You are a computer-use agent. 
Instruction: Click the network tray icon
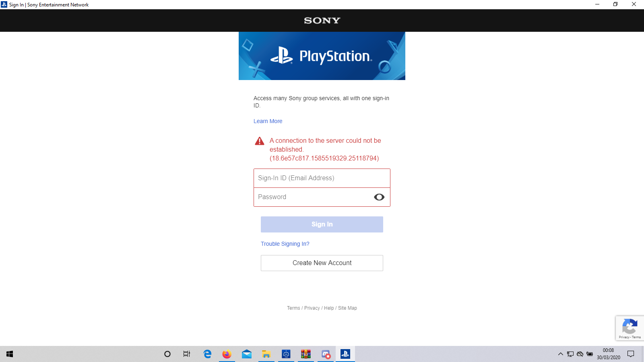(x=570, y=354)
